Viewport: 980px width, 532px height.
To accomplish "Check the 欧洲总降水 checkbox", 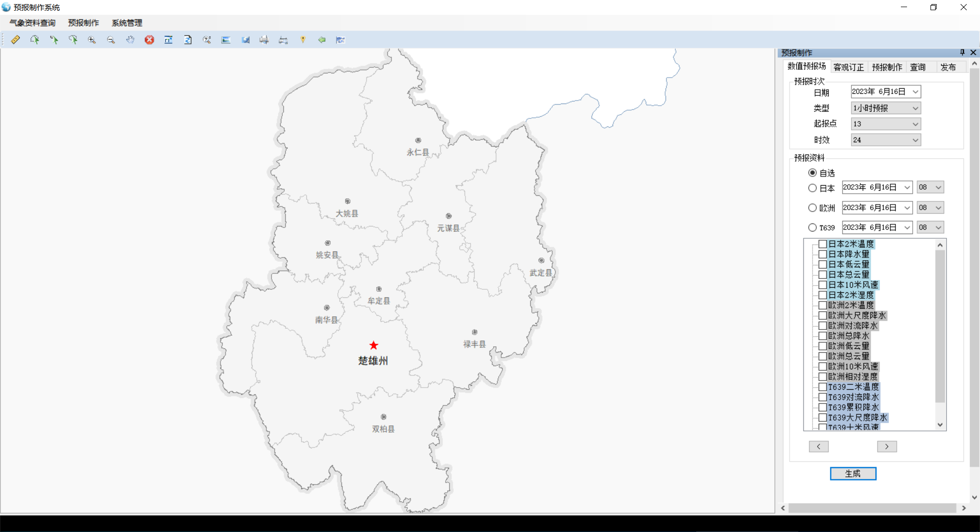I will tap(822, 336).
